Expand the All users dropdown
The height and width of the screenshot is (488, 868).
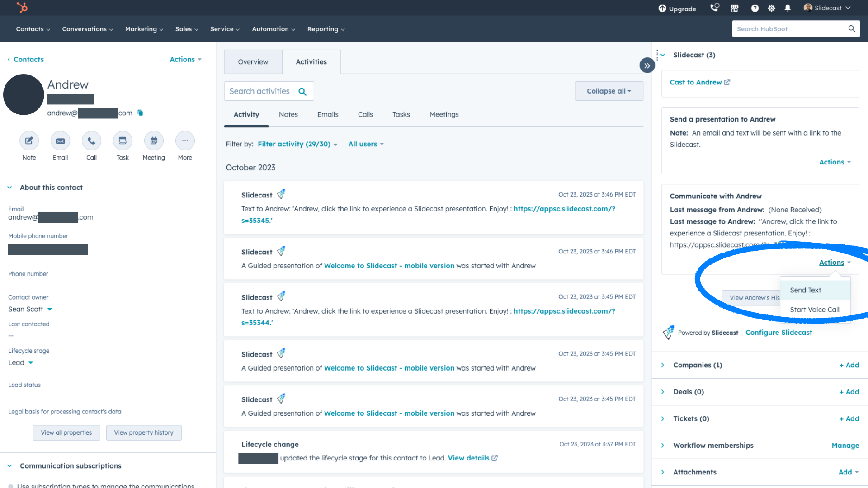pyautogui.click(x=366, y=144)
